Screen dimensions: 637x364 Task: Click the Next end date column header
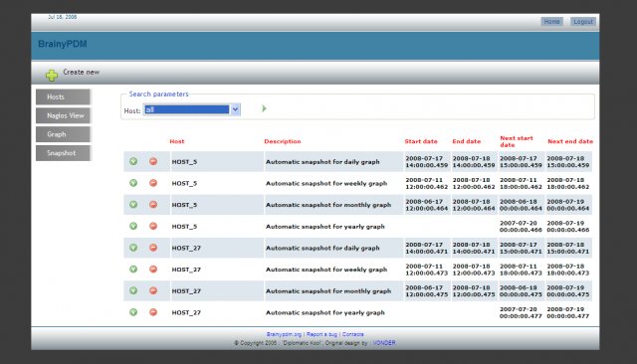[570, 141]
